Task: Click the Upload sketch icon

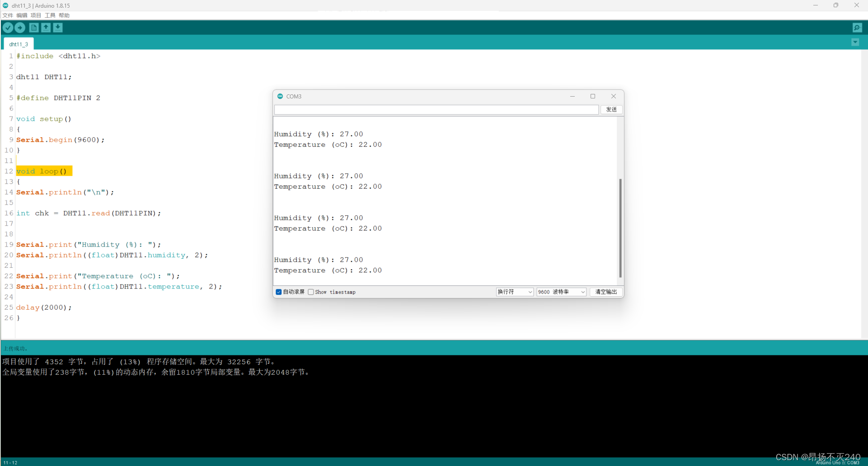Action: click(20, 28)
